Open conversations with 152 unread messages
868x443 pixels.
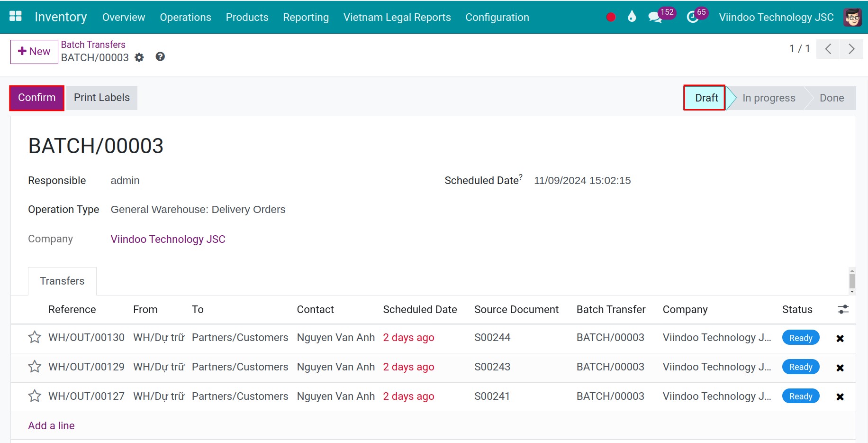click(661, 15)
